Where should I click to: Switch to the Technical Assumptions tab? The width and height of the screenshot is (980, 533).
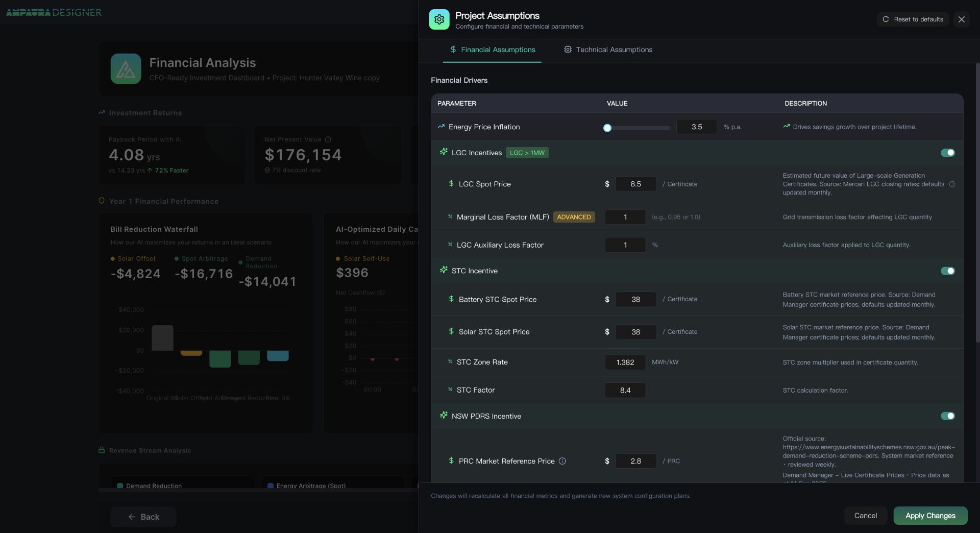pyautogui.click(x=608, y=50)
